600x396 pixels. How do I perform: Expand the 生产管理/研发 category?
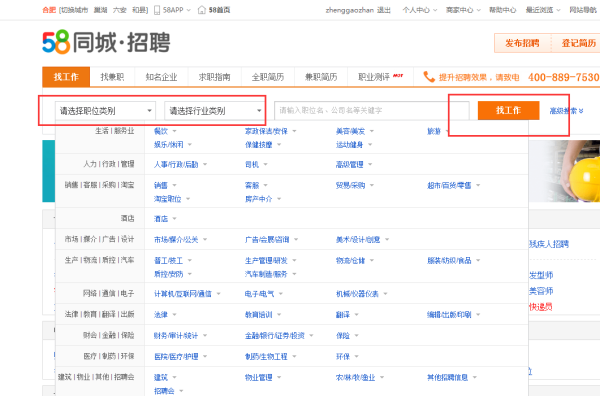pyautogui.click(x=271, y=261)
